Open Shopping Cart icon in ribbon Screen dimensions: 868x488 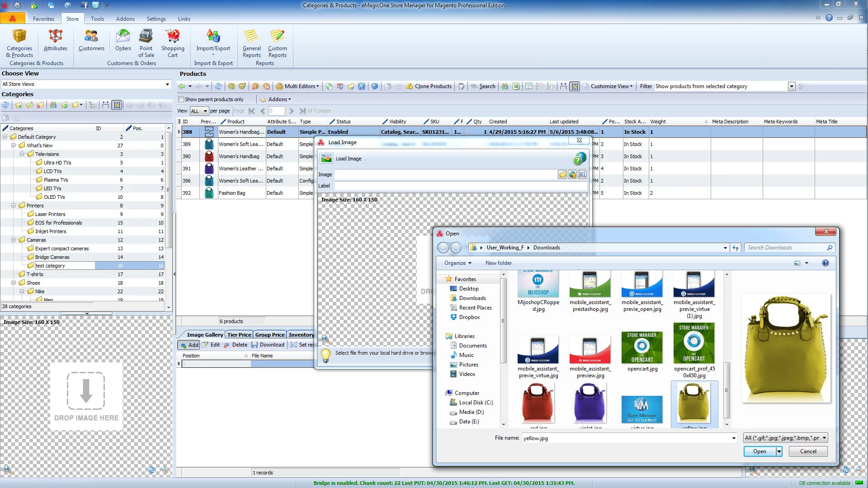(173, 43)
